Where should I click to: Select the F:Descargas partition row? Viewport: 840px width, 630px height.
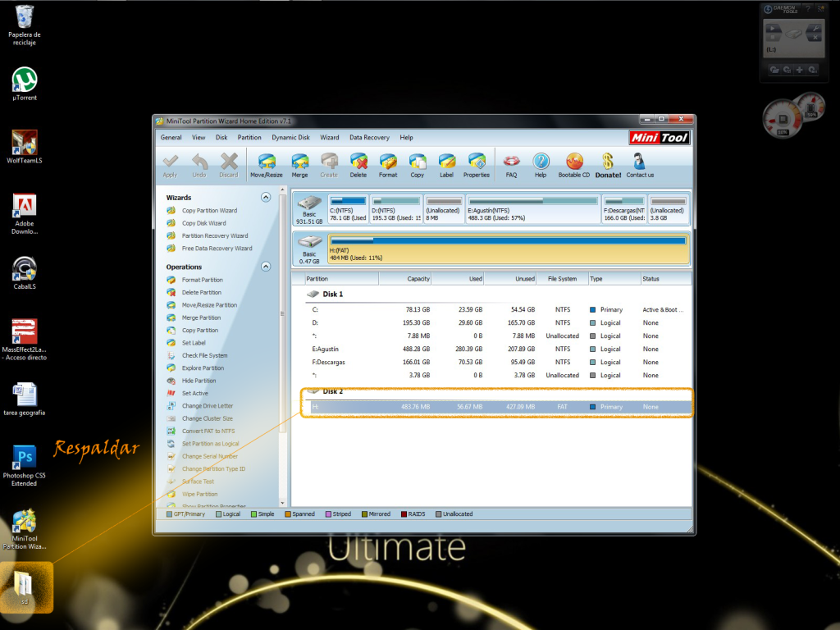tap(496, 362)
